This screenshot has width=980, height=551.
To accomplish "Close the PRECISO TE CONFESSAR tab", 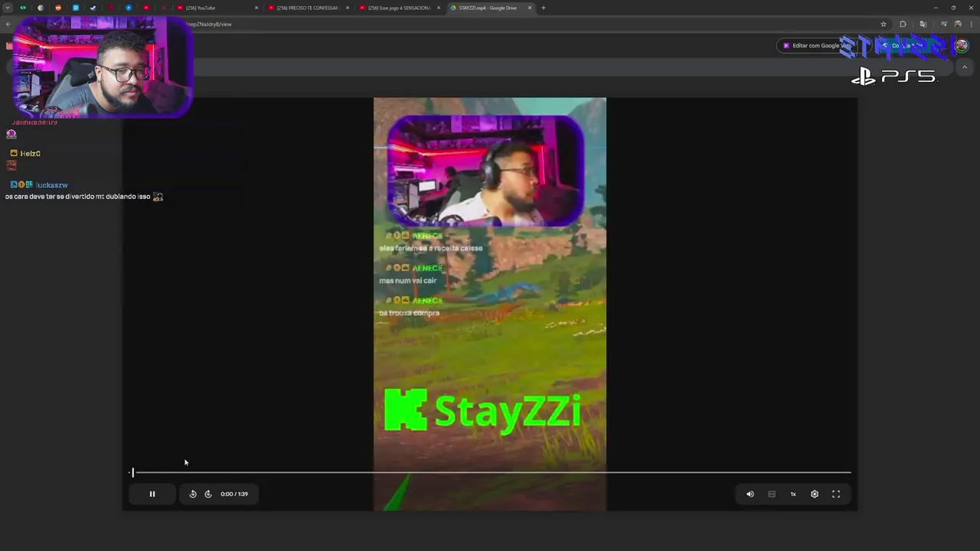I will coord(348,8).
